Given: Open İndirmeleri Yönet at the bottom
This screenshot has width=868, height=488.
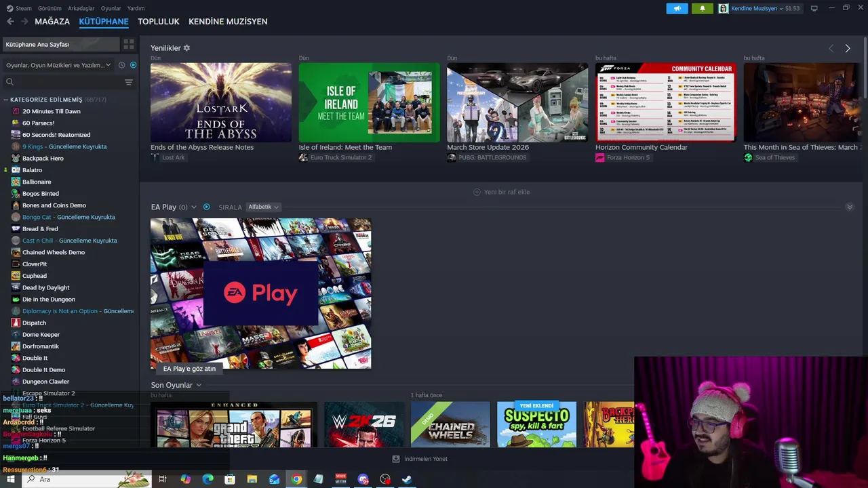Looking at the screenshot, I should point(420,459).
